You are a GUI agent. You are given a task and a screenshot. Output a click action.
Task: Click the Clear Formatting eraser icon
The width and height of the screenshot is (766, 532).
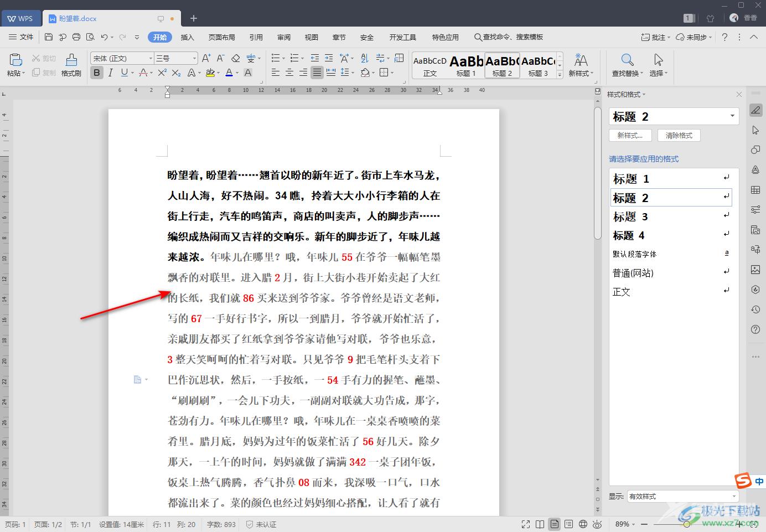click(x=235, y=58)
